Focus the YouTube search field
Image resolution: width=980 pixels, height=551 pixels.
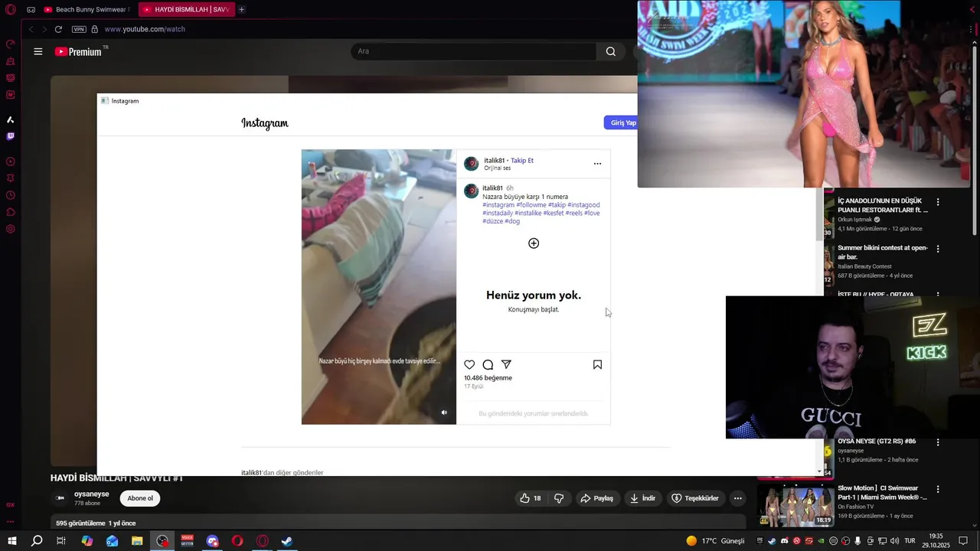(x=473, y=51)
